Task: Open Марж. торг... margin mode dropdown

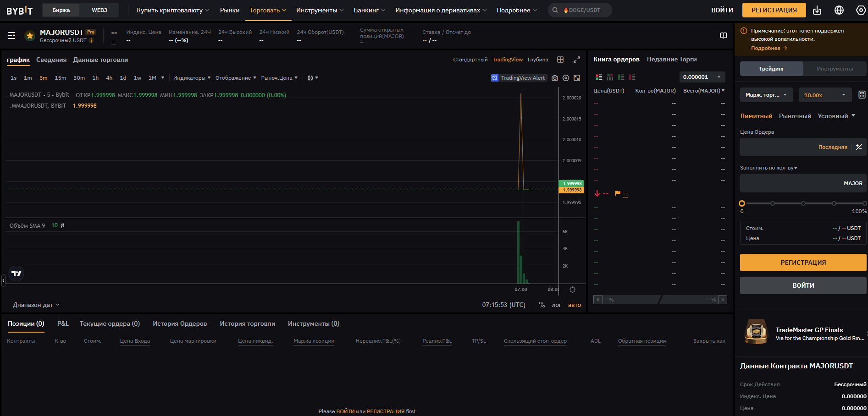Action: coord(766,95)
